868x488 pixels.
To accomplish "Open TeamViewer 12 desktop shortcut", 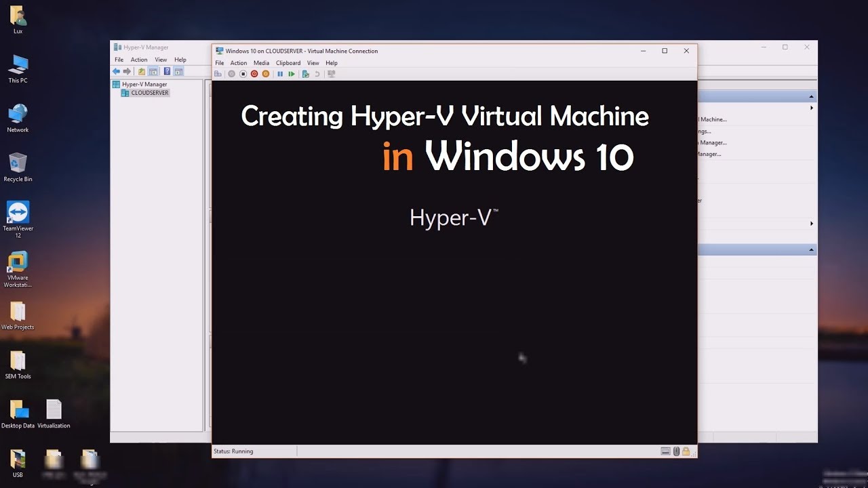I will (18, 219).
